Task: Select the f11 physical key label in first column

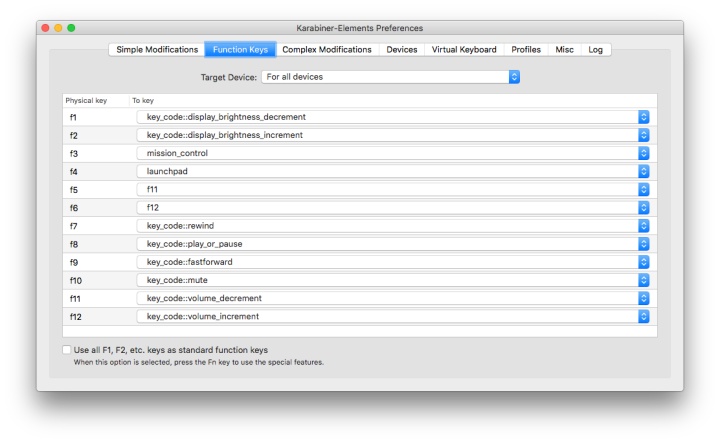Action: 75,299
